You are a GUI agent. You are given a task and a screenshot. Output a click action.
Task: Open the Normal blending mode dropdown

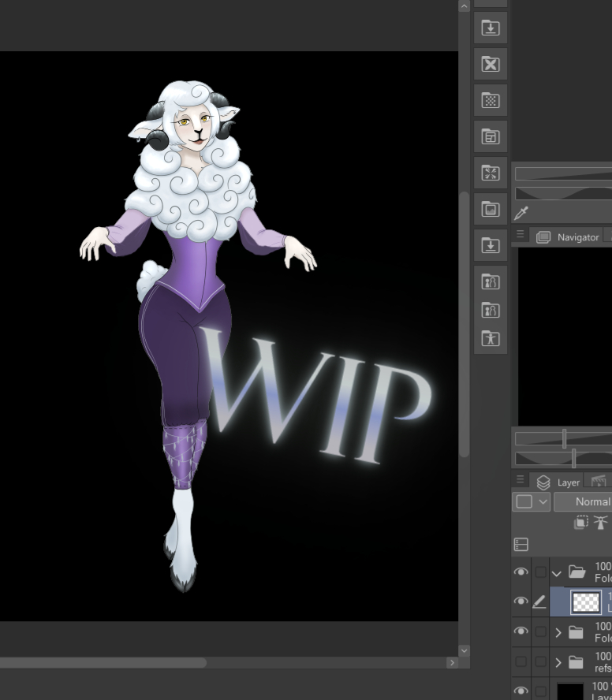[584, 501]
